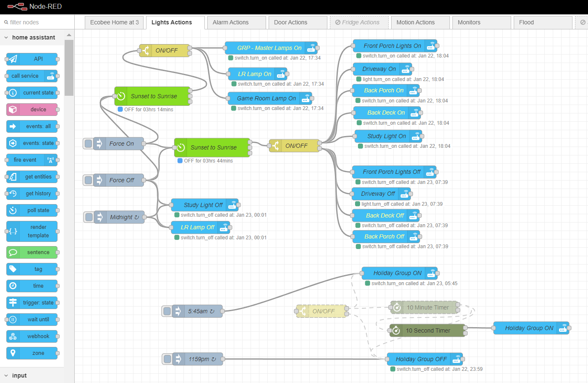Click the router icon on GRP - Master Lamps On
Image resolution: width=588 pixels, height=383 pixels.
point(311,48)
